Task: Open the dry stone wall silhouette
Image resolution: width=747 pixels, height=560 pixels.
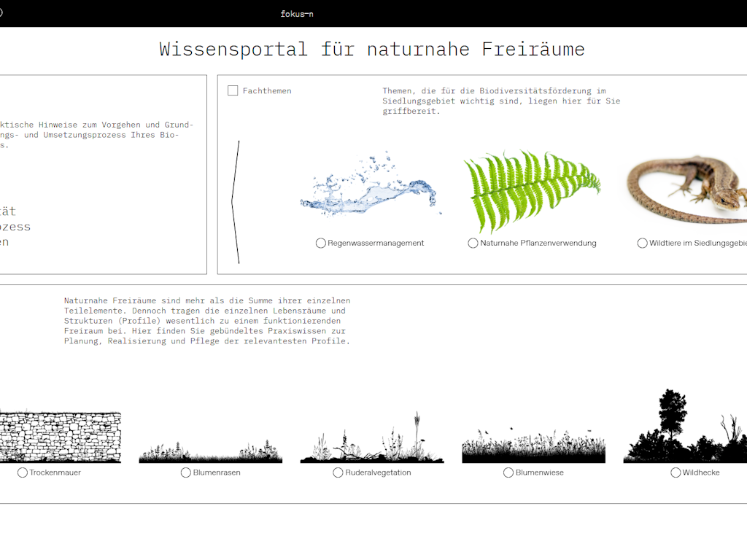Action: 61,437
